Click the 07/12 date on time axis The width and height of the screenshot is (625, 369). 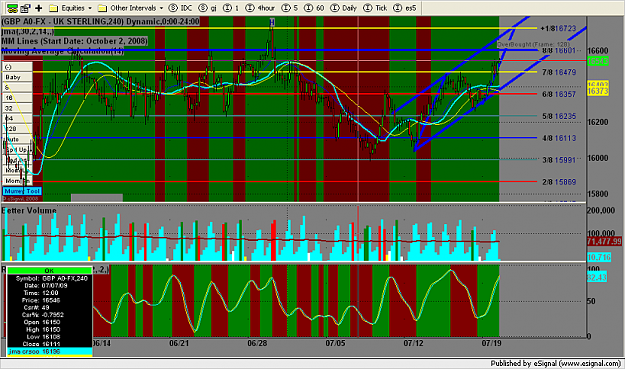[413, 343]
